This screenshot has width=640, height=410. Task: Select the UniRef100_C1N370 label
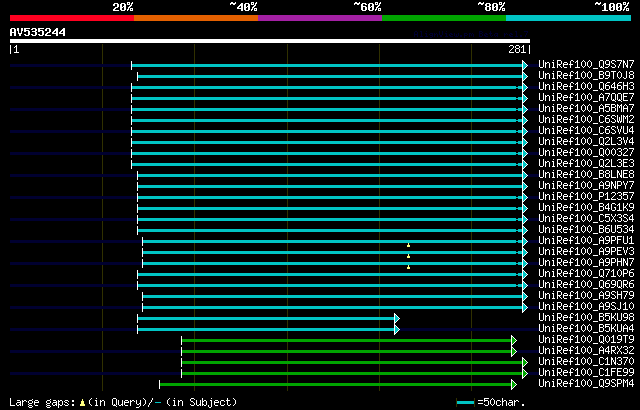[586, 362]
